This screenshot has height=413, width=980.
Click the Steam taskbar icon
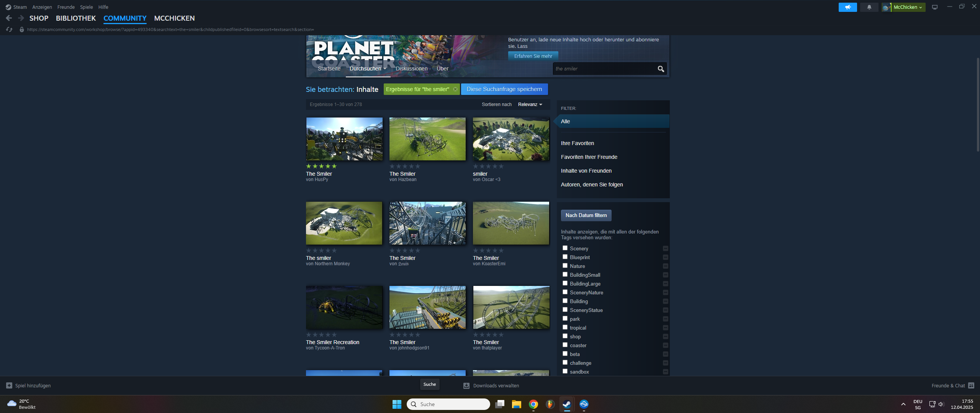click(x=567, y=404)
